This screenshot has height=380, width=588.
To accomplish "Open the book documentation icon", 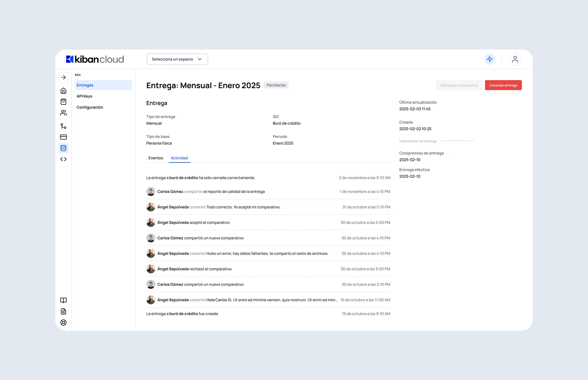I will [63, 300].
